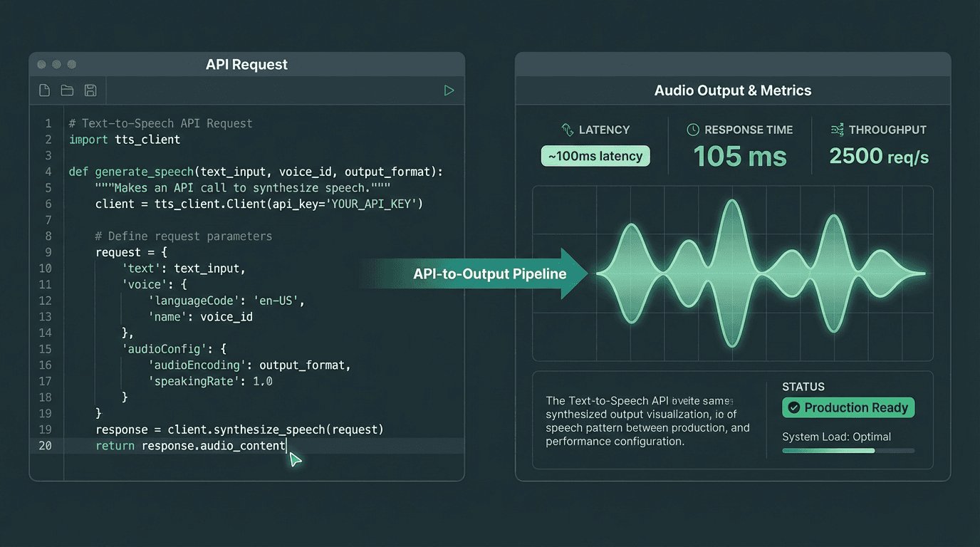Click the response = client.synthesize_speech line
Screen dimensions: 980x547
(x=239, y=429)
